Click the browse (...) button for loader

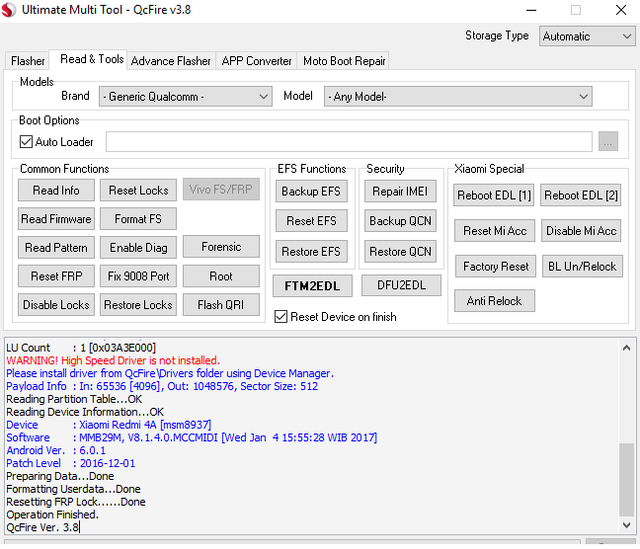click(x=608, y=142)
